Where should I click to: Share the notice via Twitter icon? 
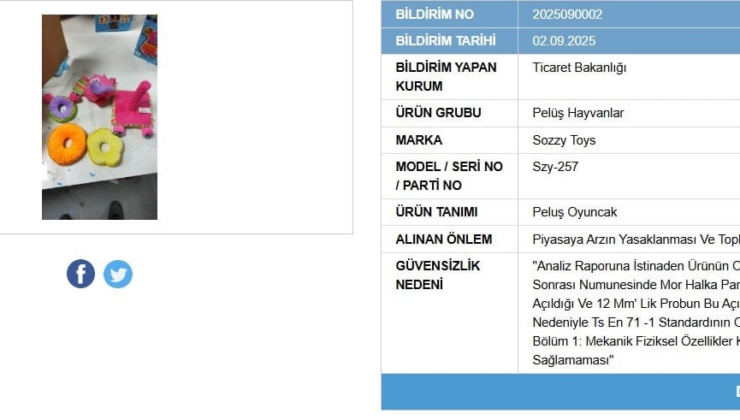click(118, 274)
